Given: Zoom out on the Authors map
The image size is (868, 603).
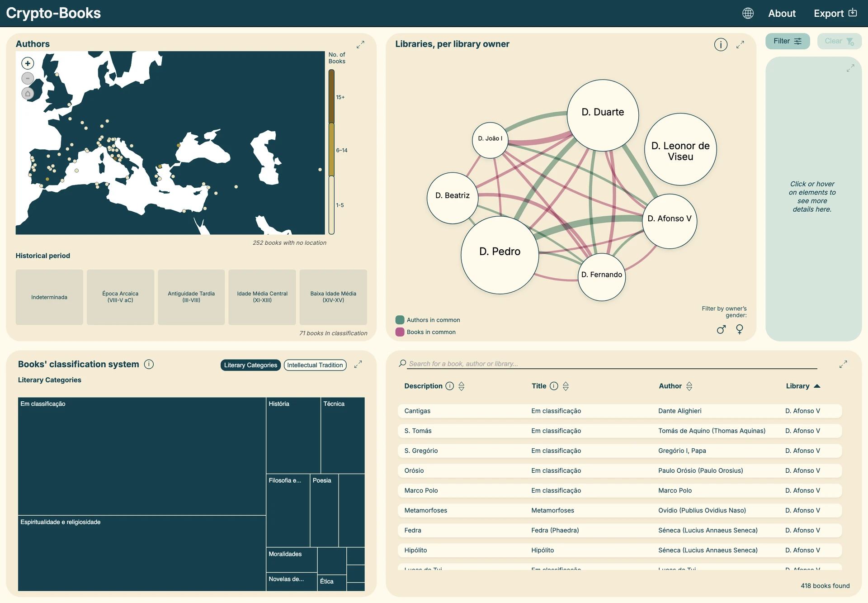Looking at the screenshot, I should [x=28, y=78].
